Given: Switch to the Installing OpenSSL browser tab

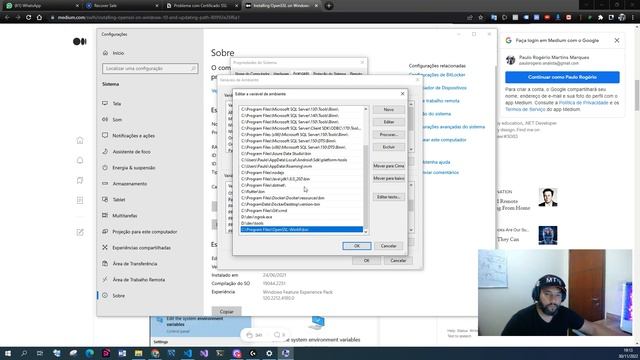Looking at the screenshot, I should click(282, 6).
